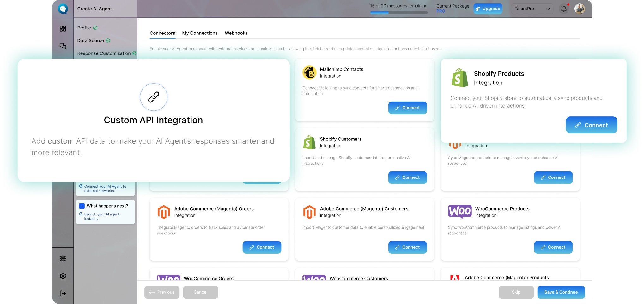Click the messages remaining progress bar

(399, 13)
